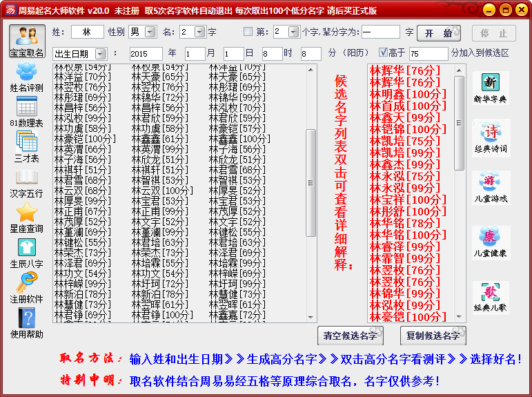Image resolution: width=532 pixels, height=397 pixels.
Task: Open the 81数理表 table icon
Action: tap(26, 110)
